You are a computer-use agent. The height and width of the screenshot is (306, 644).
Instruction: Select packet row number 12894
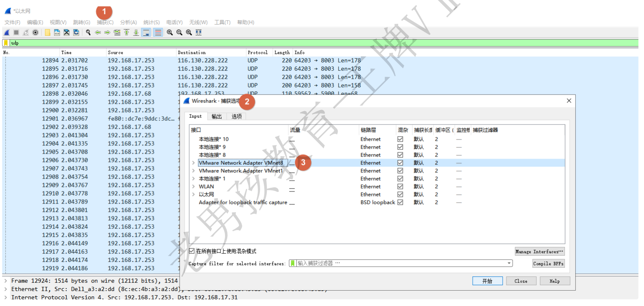pos(320,60)
